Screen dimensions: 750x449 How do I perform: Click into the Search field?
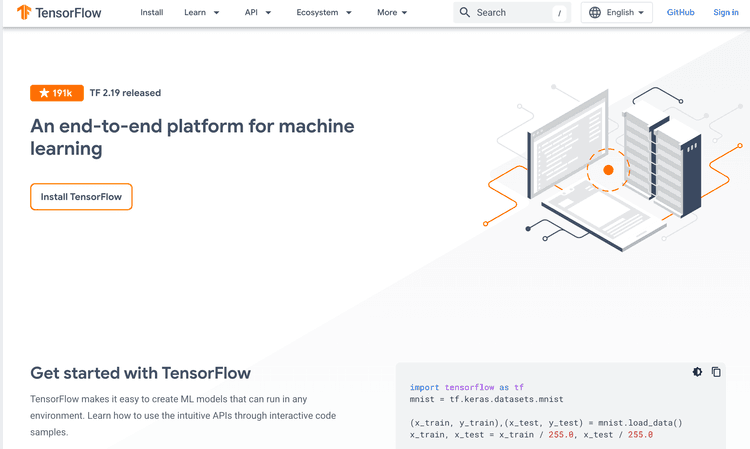click(x=512, y=12)
